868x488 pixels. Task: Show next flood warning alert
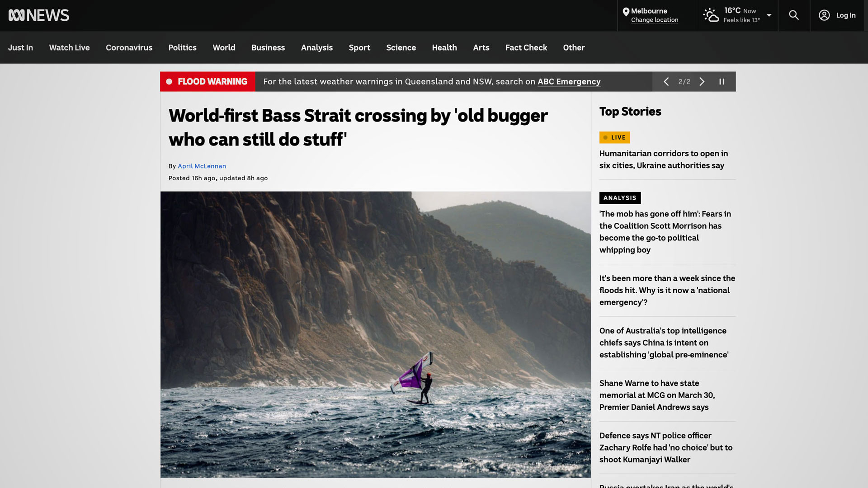702,82
